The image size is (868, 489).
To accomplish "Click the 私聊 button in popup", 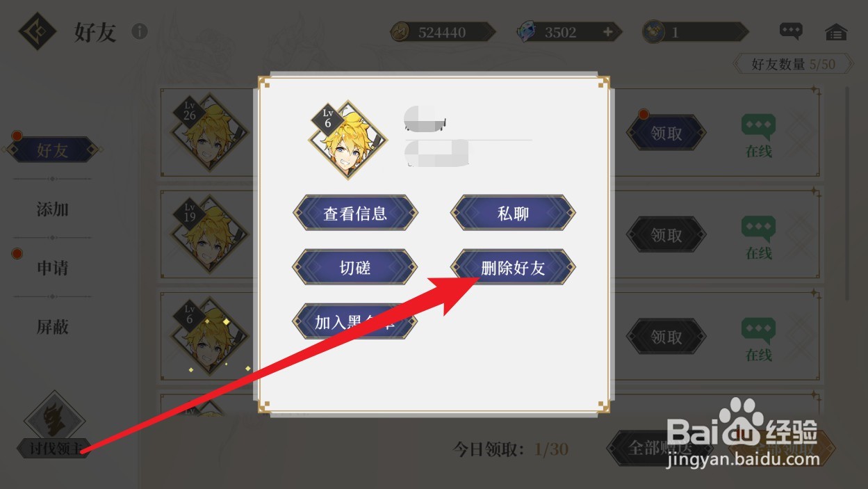I will coord(514,214).
